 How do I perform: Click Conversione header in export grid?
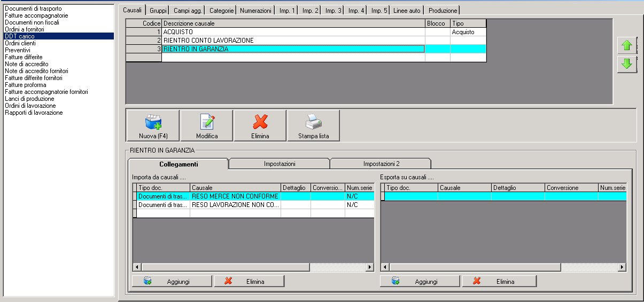[571, 188]
